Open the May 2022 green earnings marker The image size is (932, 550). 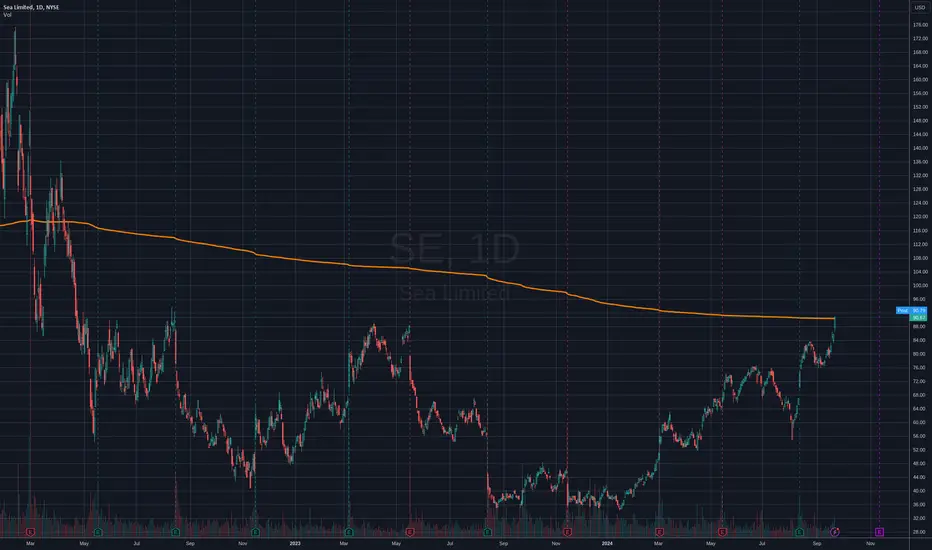pos(98,532)
